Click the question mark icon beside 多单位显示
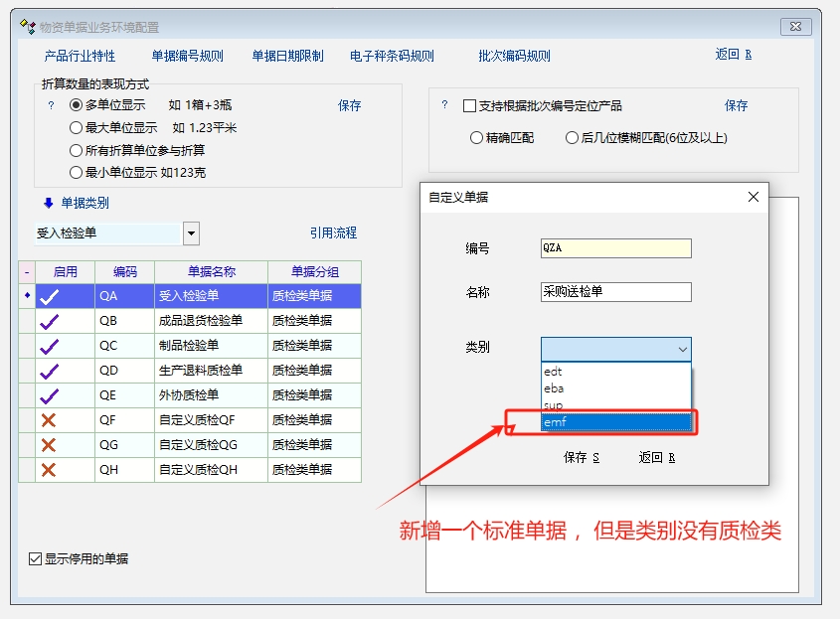Viewport: 840px width, 619px height. tap(51, 105)
